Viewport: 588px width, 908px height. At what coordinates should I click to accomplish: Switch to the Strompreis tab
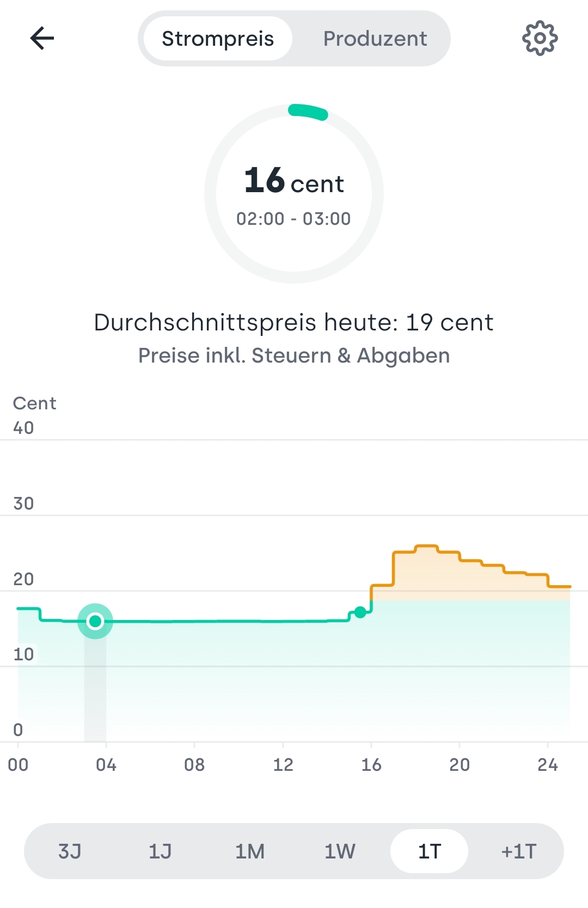218,39
